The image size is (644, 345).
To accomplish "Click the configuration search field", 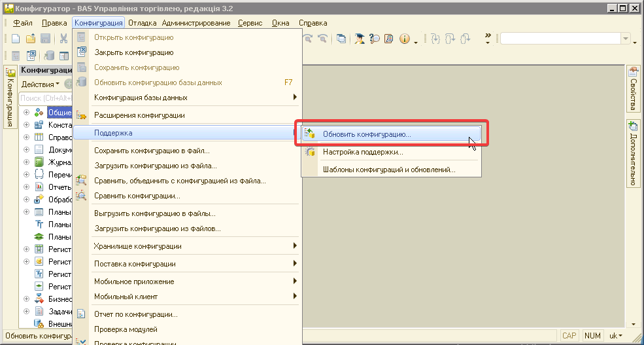I will tap(46, 98).
